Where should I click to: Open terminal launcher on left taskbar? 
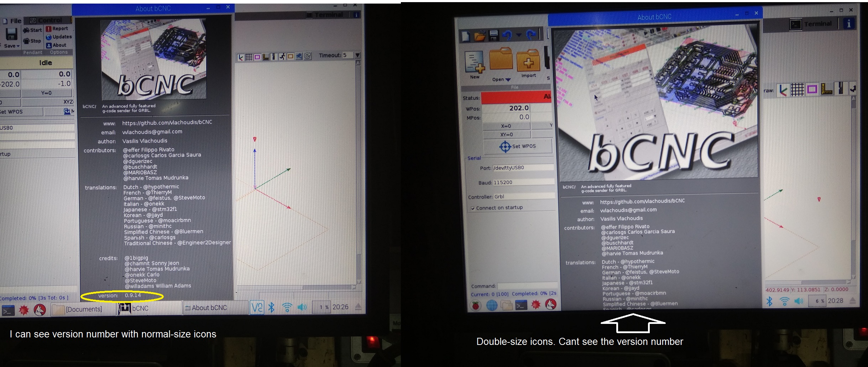coord(8,311)
